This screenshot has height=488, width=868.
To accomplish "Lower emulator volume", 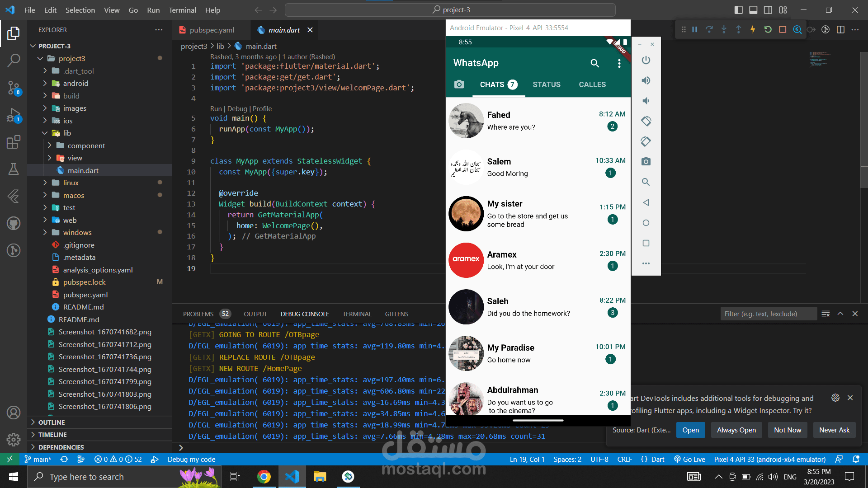I will (646, 101).
